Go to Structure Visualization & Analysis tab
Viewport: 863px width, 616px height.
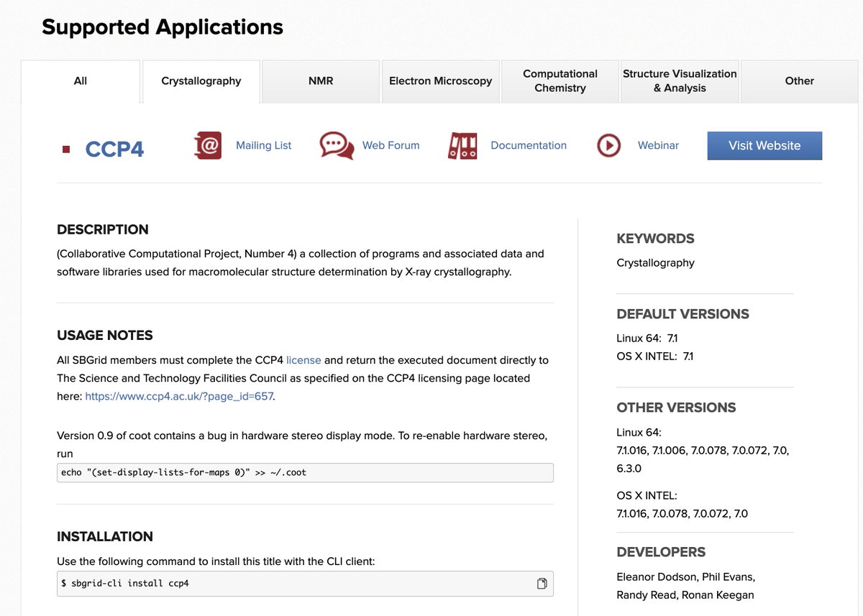coord(680,81)
